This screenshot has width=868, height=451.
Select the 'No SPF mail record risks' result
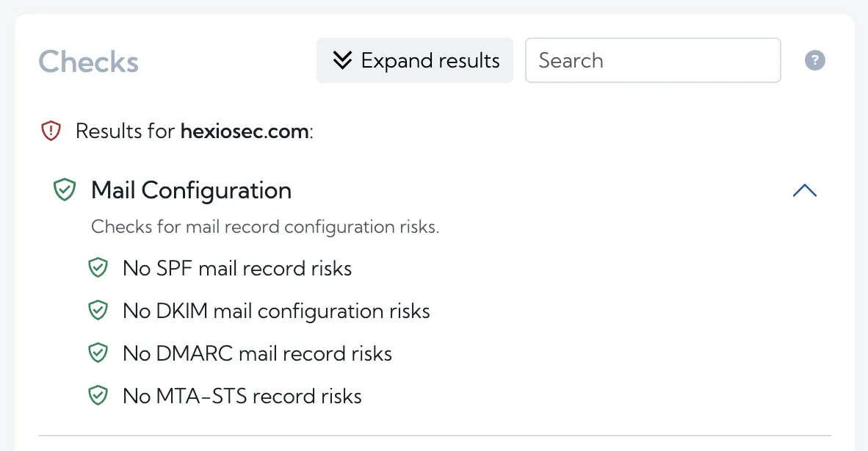pyautogui.click(x=237, y=267)
